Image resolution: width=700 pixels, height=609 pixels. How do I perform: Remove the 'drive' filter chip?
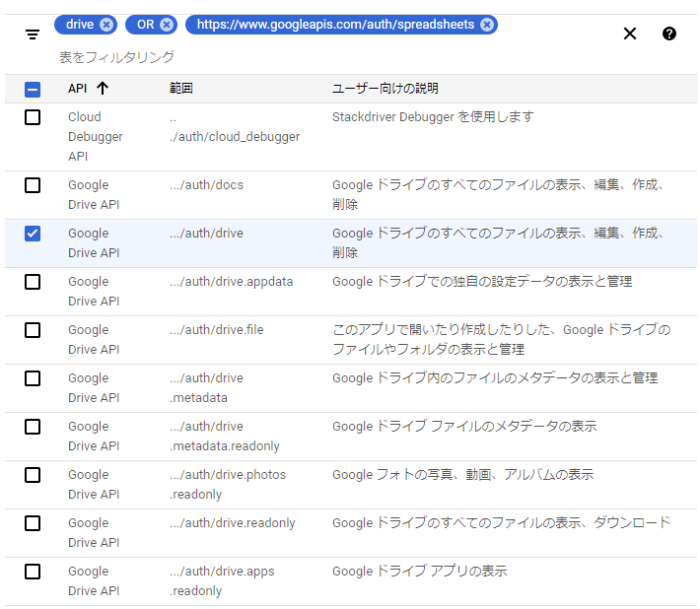pos(106,25)
